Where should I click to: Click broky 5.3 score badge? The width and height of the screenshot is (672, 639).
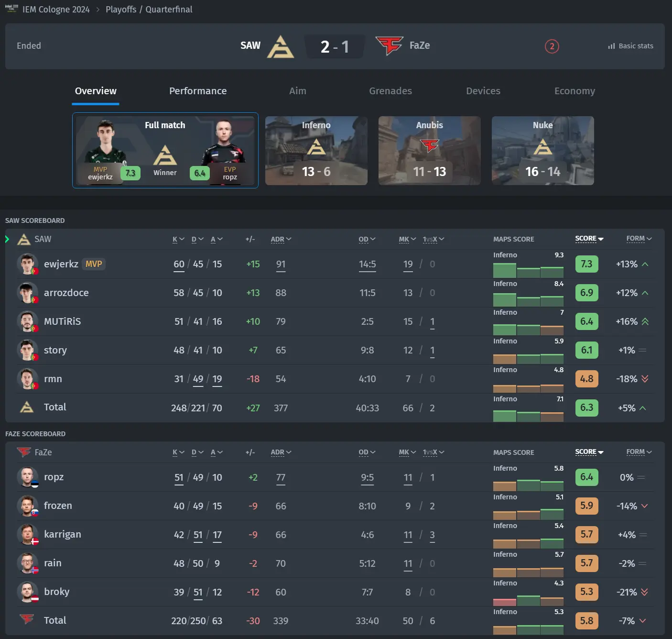pos(586,592)
